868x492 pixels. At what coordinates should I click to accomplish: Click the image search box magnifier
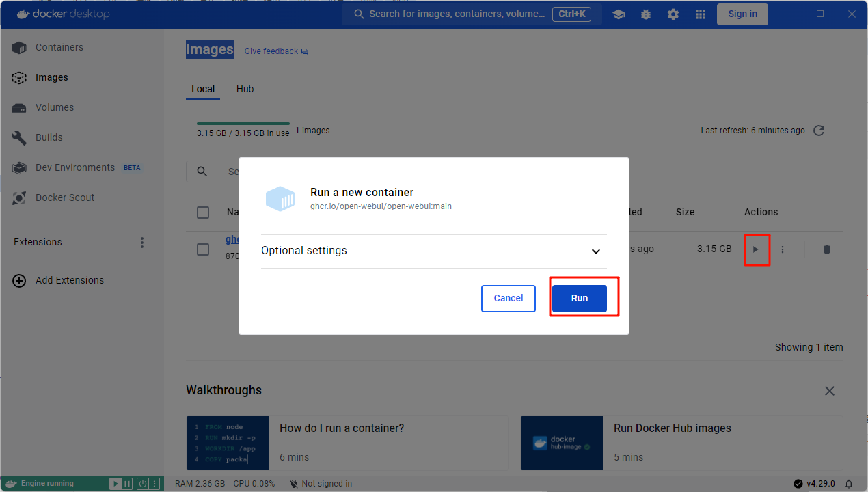[x=202, y=172]
